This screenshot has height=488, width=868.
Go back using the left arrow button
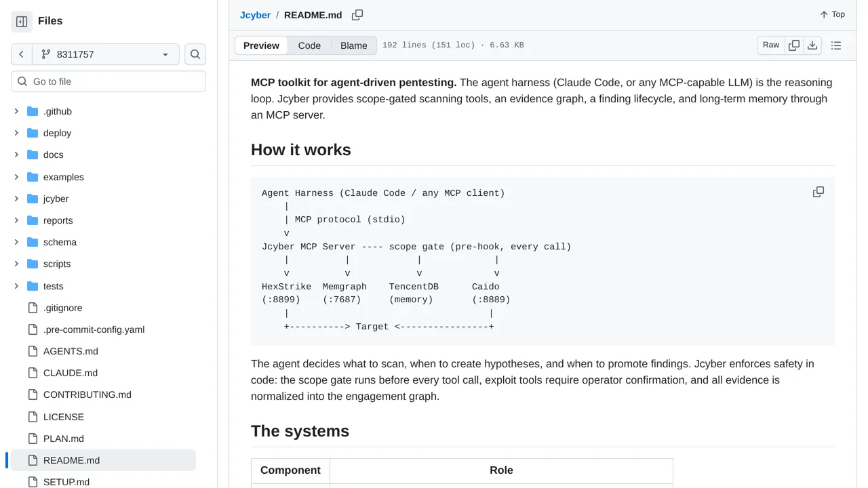point(22,54)
